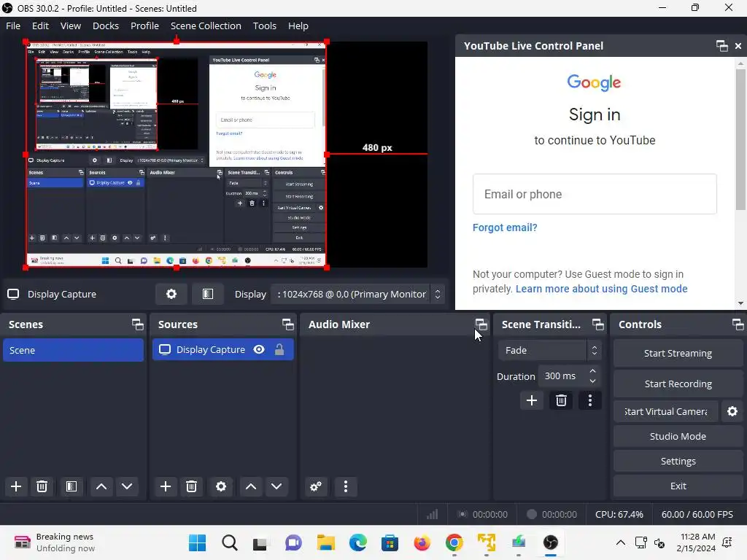Open the Profile menu

click(x=145, y=26)
